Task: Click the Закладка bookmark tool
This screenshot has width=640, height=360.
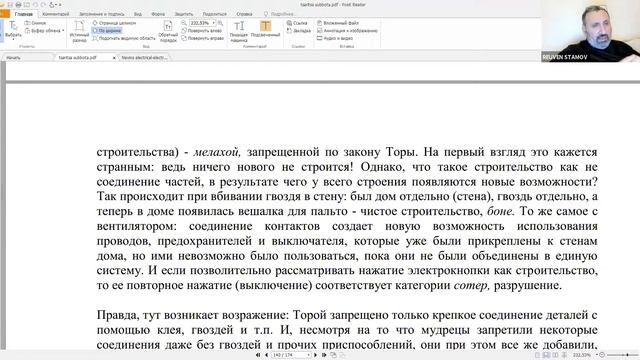Action: pos(298,31)
